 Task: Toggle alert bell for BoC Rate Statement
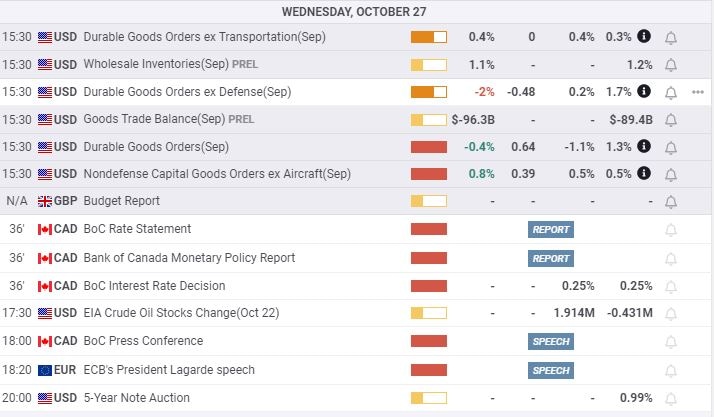671,230
